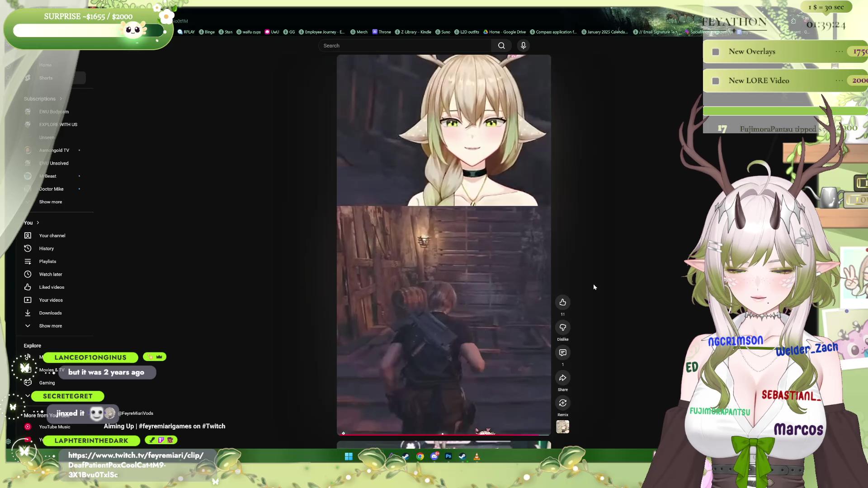The image size is (868, 488).
Task: Open the comments icon on the Short
Action: coord(562,353)
